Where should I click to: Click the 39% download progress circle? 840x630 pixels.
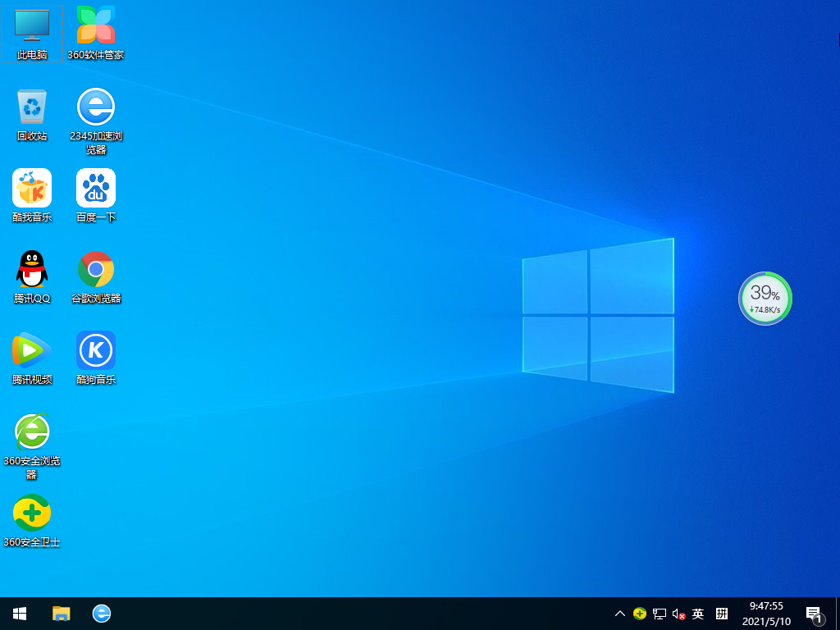765,299
